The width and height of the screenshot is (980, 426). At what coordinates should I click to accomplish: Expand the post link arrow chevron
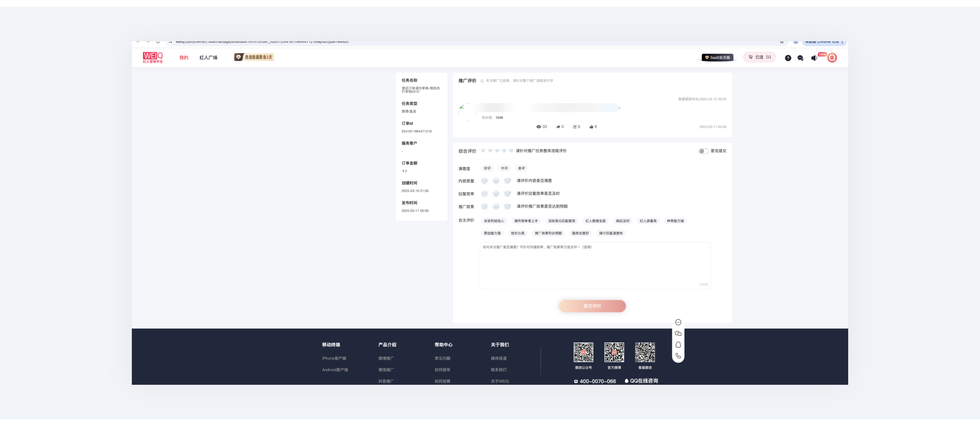pyautogui.click(x=619, y=108)
